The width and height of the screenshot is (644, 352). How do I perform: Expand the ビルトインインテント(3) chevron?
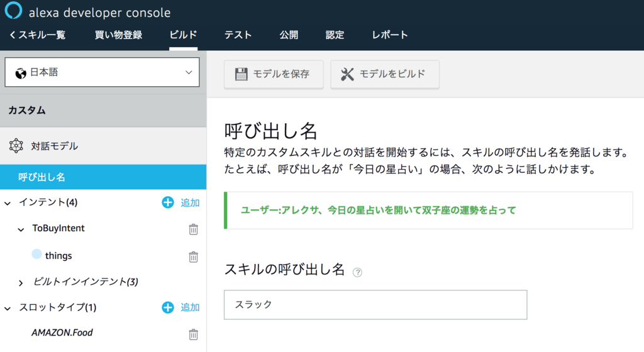(21, 283)
